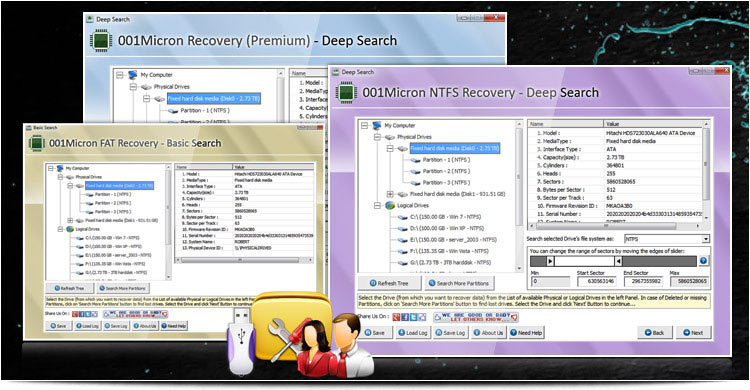
Task: Click the chip logo in NTFS Recovery header
Action: (346, 93)
